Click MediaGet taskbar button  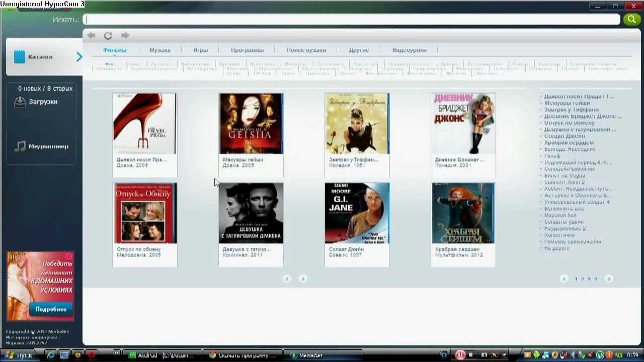point(323,355)
